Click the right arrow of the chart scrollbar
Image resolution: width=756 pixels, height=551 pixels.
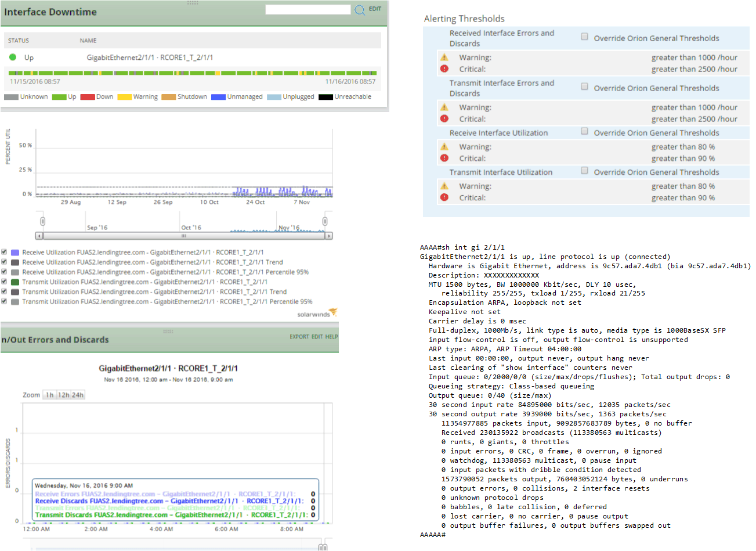point(329,236)
